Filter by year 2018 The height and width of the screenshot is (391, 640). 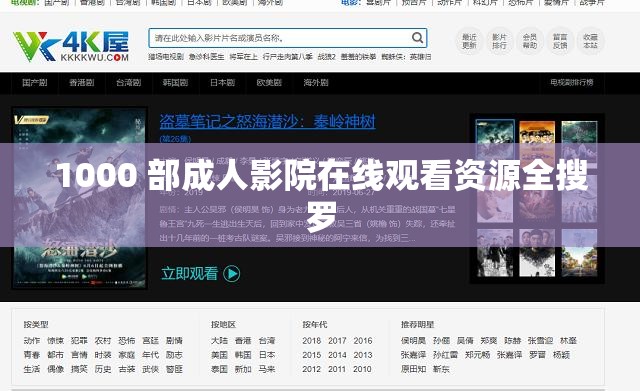click(x=312, y=340)
